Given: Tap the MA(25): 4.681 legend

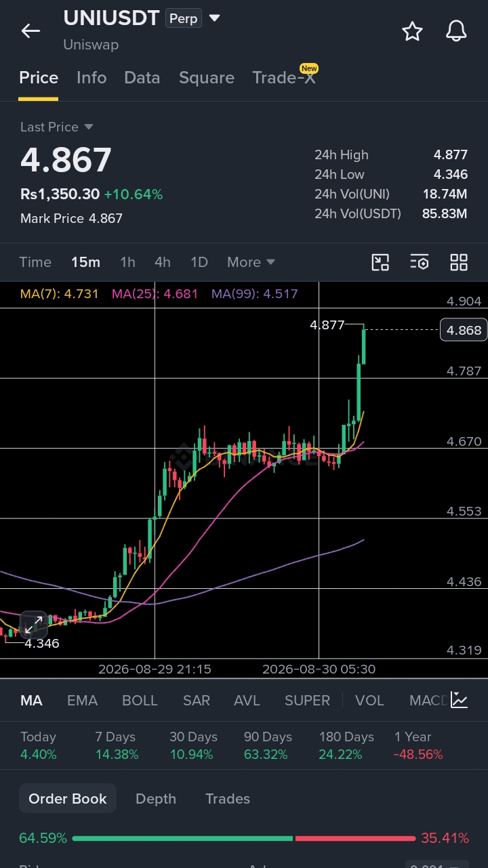Looking at the screenshot, I should tap(155, 293).
